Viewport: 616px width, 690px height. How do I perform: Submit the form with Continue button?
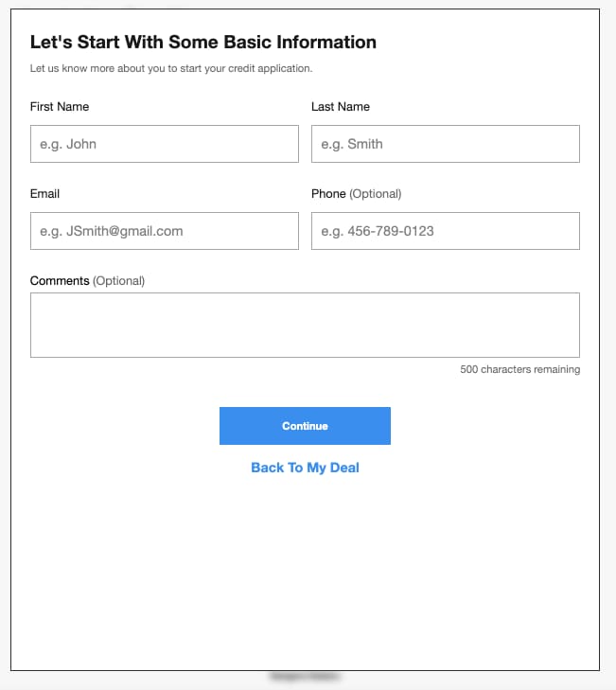pyautogui.click(x=305, y=426)
